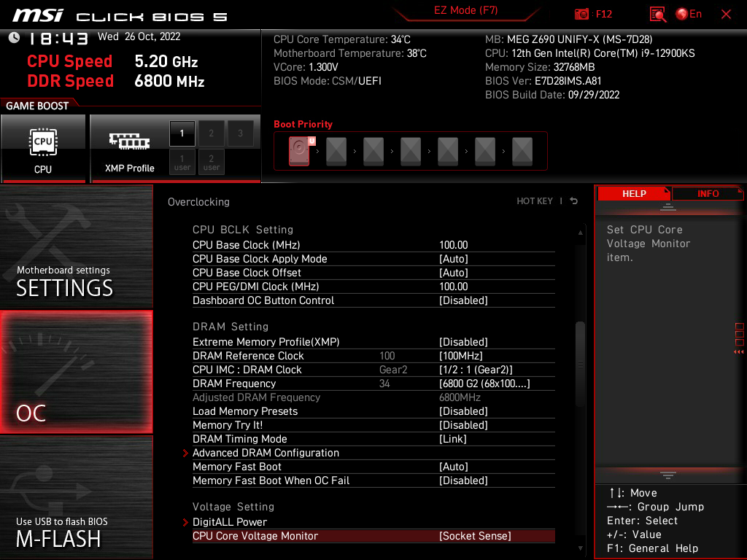Image resolution: width=747 pixels, height=560 pixels.
Task: Click the GAME BOOST label
Action: (37, 106)
